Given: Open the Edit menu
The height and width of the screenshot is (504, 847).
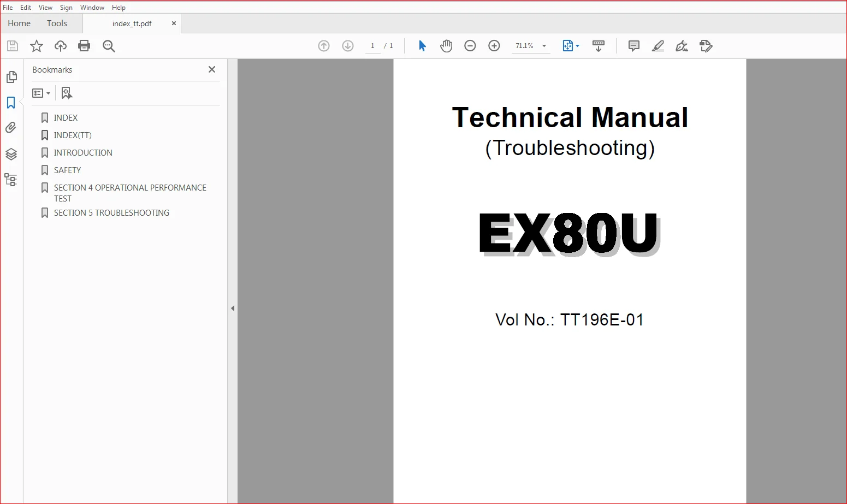Looking at the screenshot, I should [x=26, y=8].
